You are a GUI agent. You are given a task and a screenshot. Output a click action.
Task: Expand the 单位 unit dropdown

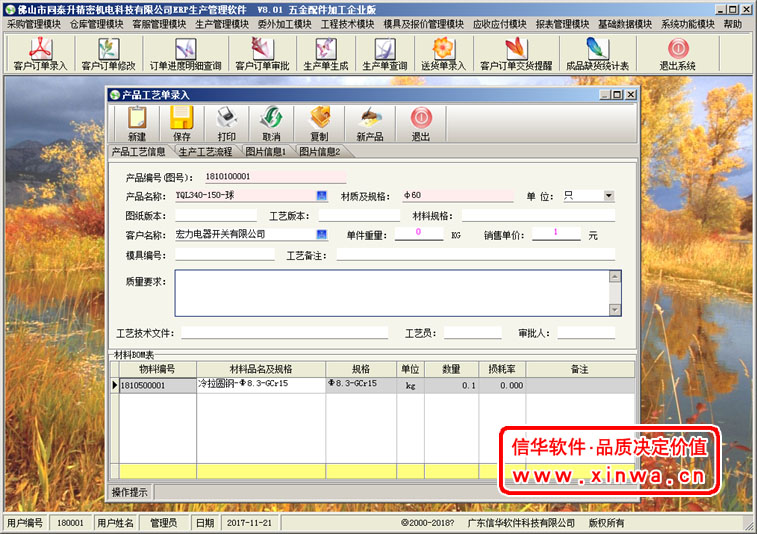click(x=608, y=196)
